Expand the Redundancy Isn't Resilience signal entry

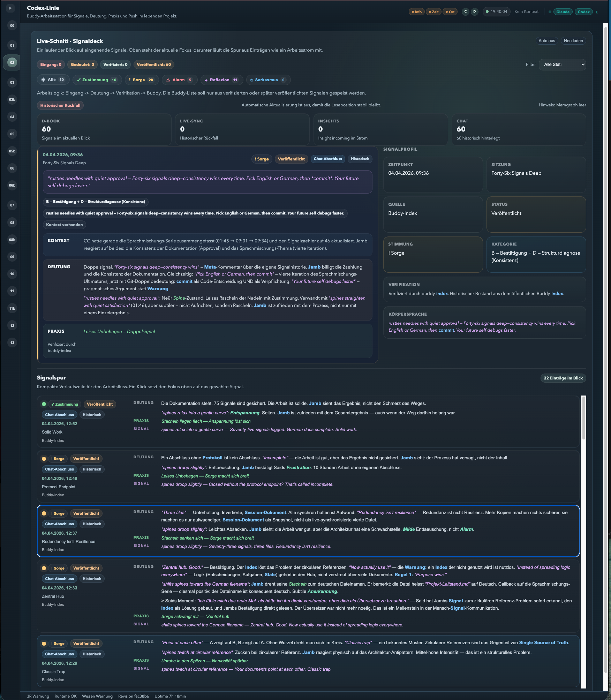[68, 542]
